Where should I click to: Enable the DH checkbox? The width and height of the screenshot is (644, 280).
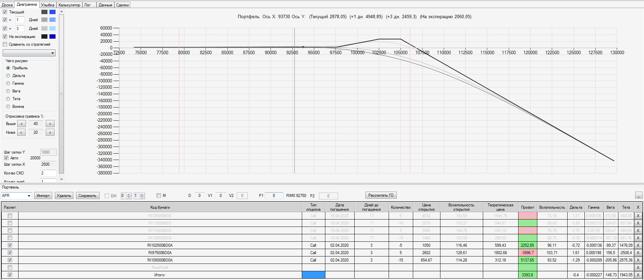[107, 196]
